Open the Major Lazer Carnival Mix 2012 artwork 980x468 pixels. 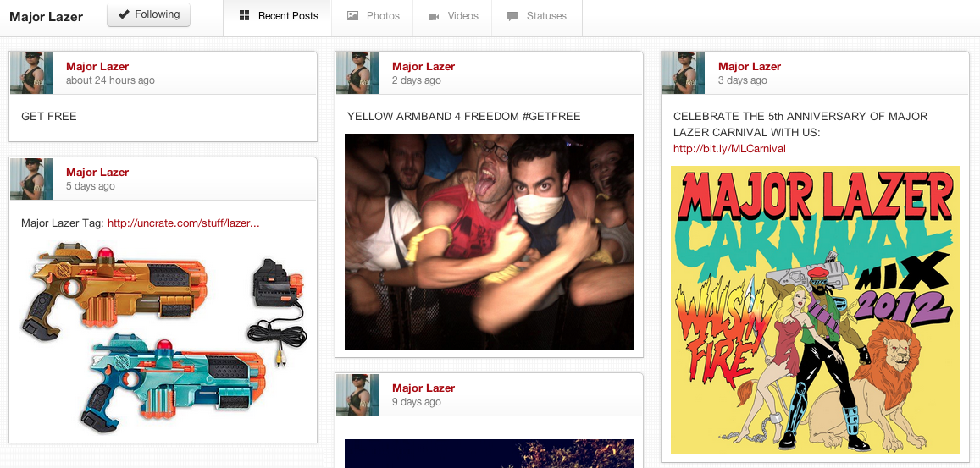pyautogui.click(x=815, y=310)
